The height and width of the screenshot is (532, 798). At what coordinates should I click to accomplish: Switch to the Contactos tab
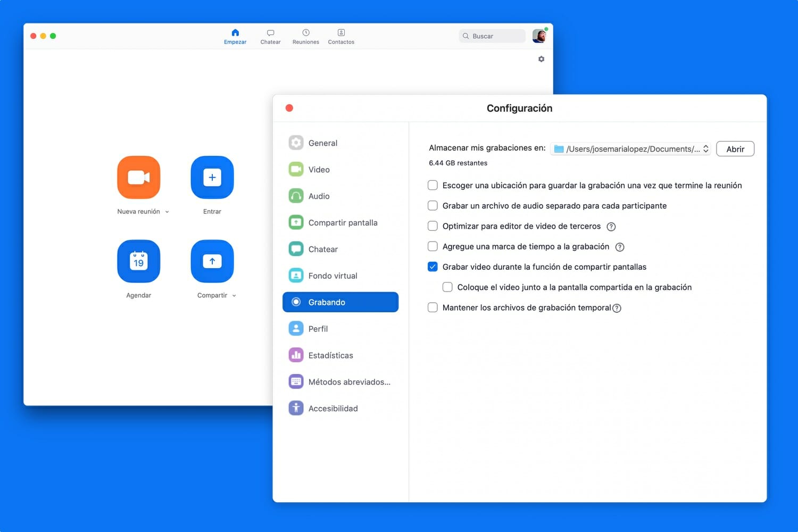tap(341, 36)
